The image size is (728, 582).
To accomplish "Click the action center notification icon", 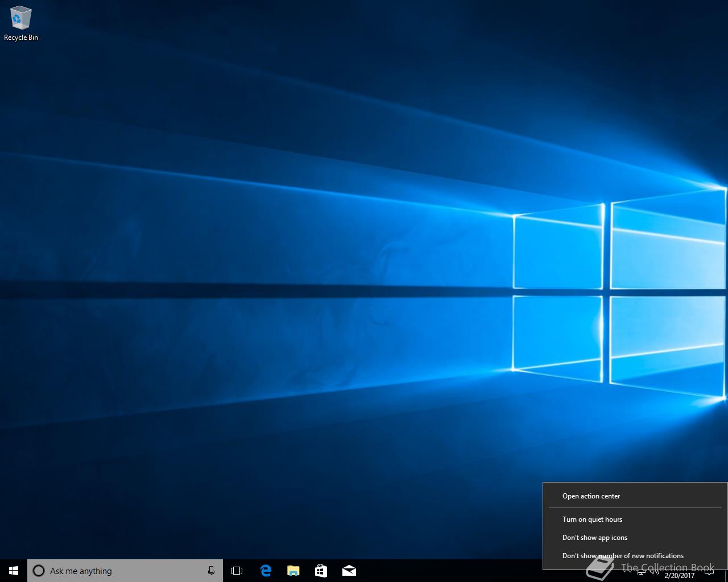I will point(709,573).
